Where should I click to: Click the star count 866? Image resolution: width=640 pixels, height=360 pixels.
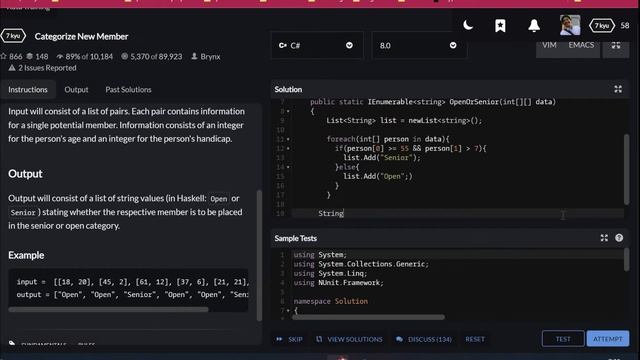coord(11,56)
